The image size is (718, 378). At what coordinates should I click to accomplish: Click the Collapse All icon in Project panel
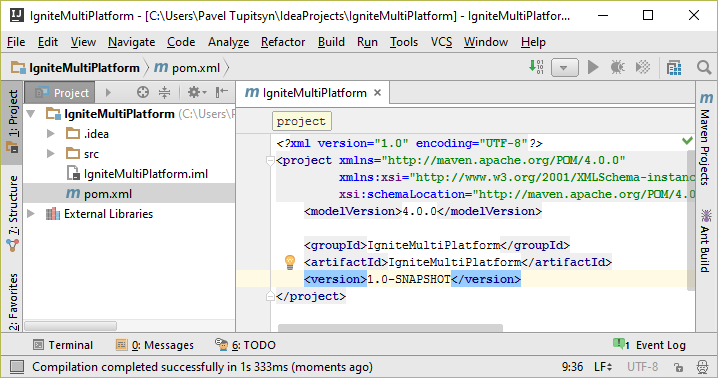(x=164, y=93)
